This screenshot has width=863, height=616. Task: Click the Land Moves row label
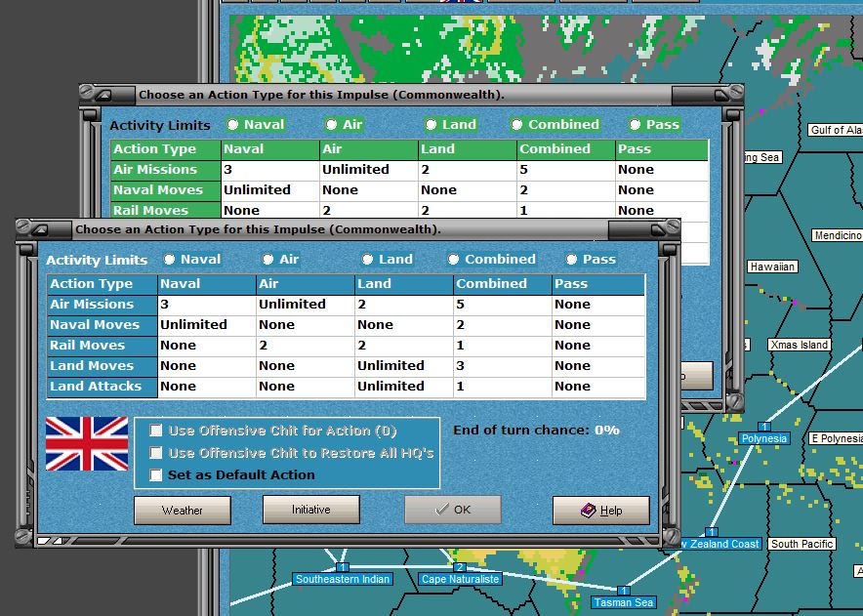click(103, 366)
